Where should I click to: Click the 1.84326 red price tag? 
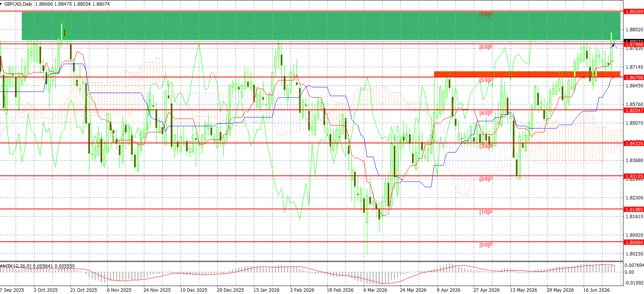coord(634,143)
